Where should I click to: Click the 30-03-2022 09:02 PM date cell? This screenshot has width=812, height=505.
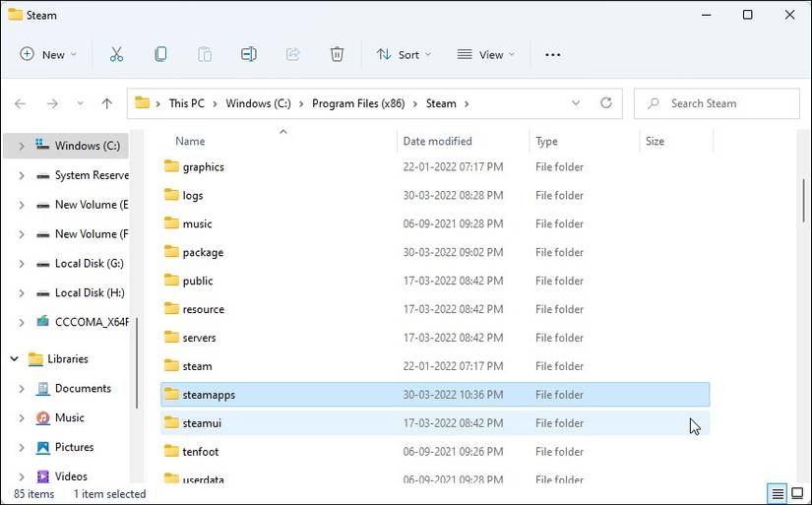pos(453,252)
